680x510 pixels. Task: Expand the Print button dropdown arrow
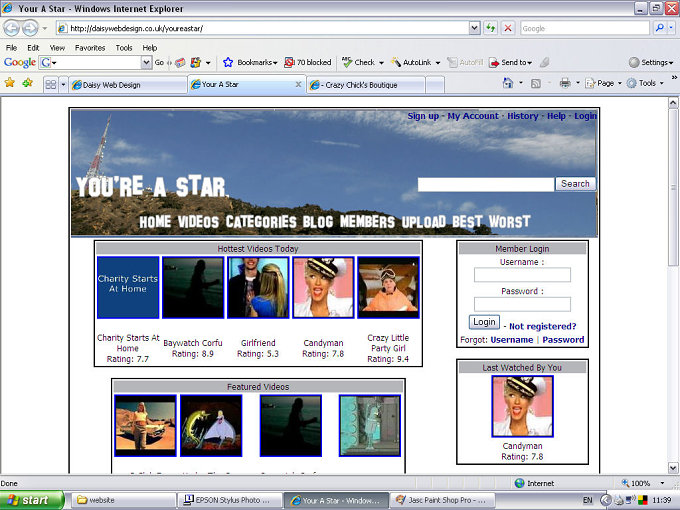click(x=578, y=83)
